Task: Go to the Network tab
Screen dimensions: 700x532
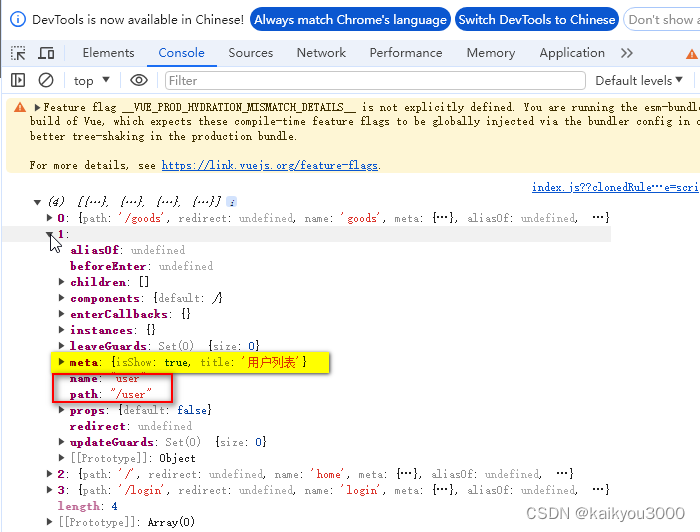Action: (321, 53)
